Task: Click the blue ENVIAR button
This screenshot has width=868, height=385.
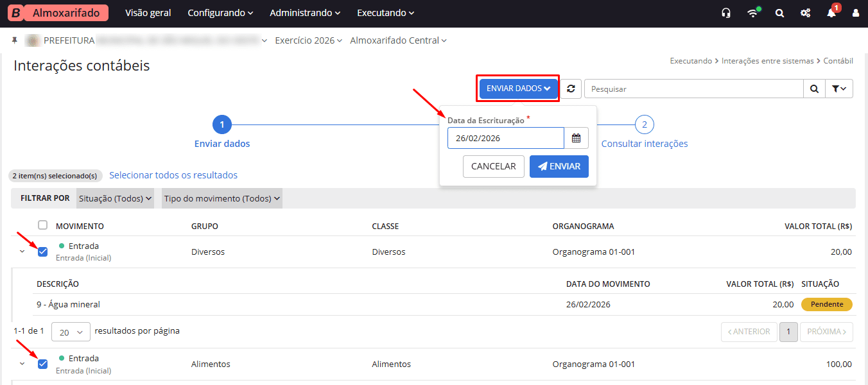Action: coord(559,166)
